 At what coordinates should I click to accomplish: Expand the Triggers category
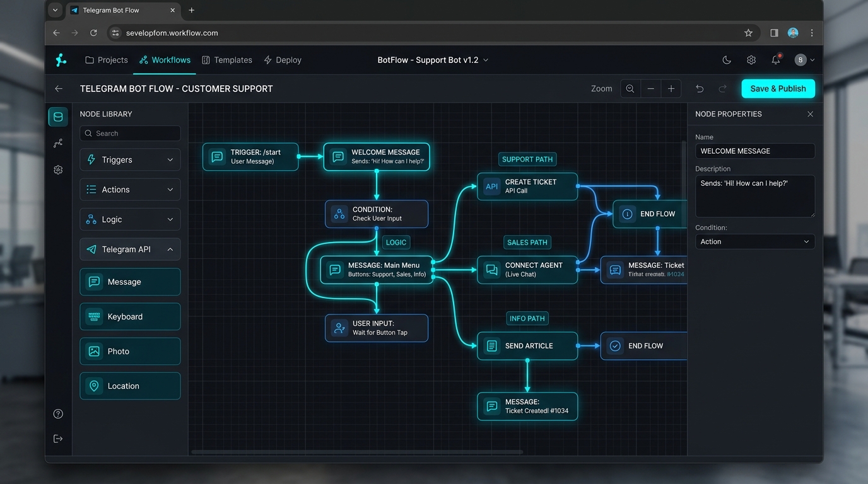click(130, 160)
